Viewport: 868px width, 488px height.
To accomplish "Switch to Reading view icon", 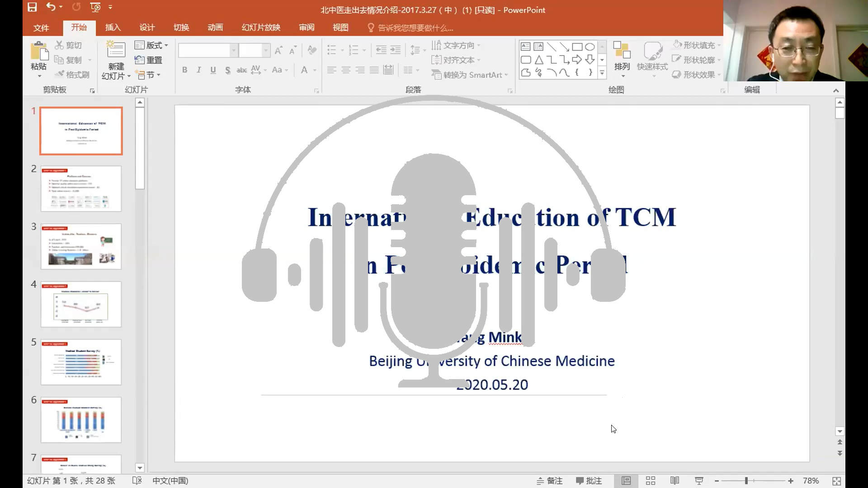I will 675,481.
